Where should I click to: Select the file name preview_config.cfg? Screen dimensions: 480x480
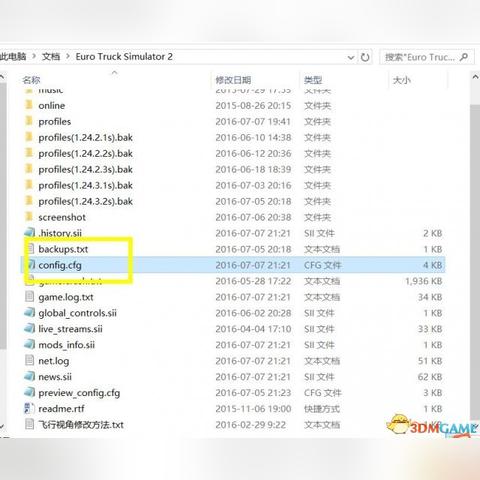79,393
